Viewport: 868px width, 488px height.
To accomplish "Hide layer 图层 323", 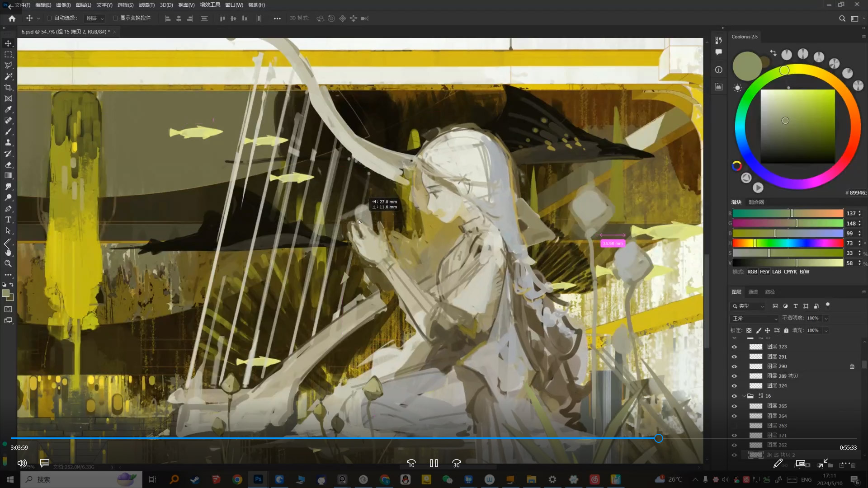I will [734, 347].
